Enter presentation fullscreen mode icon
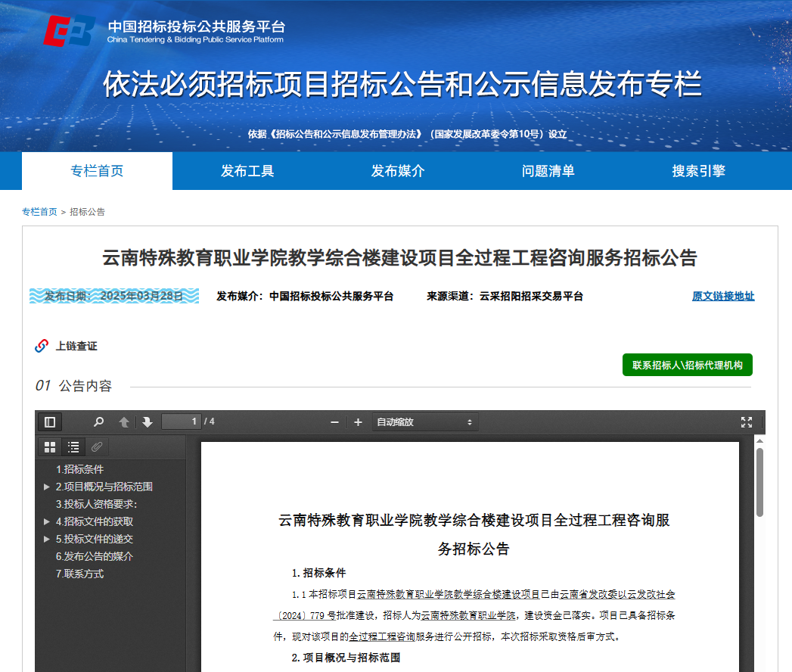792x672 pixels. point(746,422)
